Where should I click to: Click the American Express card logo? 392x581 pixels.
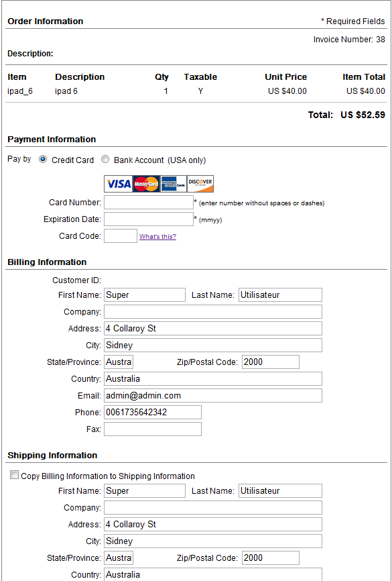coord(174,184)
